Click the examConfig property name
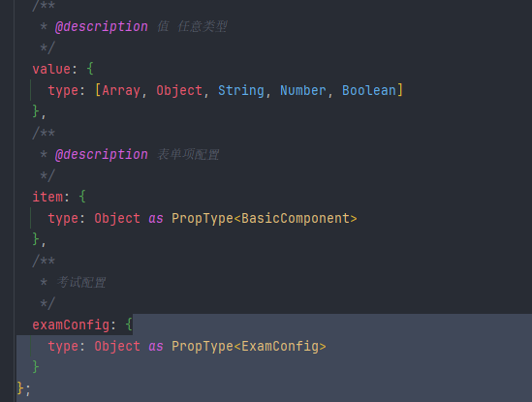This screenshot has height=402, width=532. coord(71,325)
